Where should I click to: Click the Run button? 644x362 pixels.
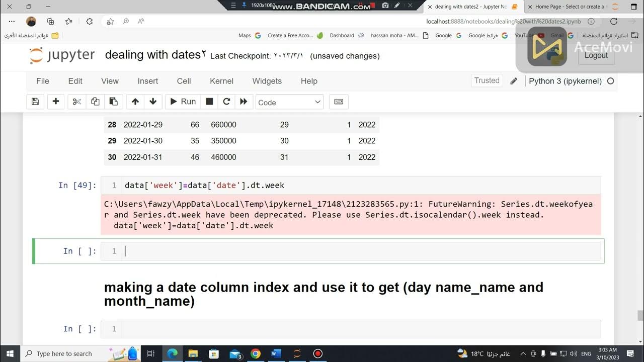pos(183,102)
